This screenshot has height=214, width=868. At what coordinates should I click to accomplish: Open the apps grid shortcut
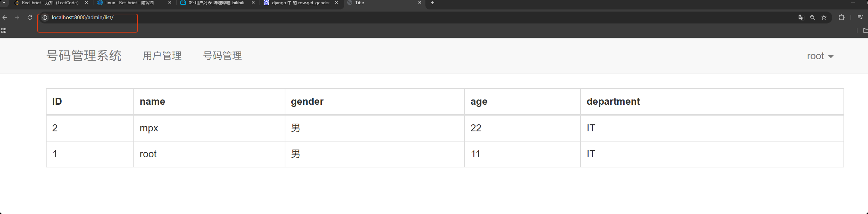4,31
